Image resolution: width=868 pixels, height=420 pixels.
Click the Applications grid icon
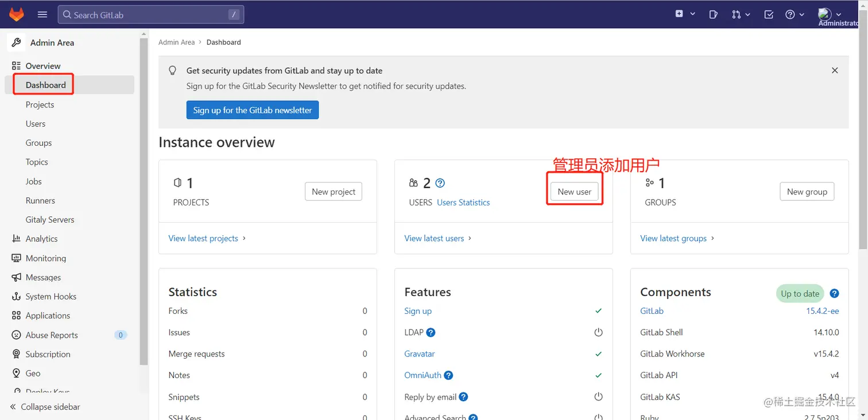[16, 316]
